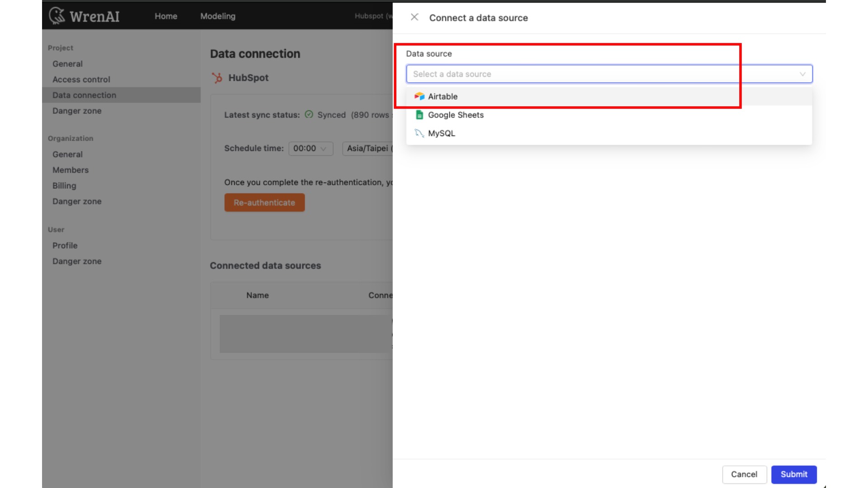Open the schedule time 00:00 dropdown
868x488 pixels.
pos(311,148)
